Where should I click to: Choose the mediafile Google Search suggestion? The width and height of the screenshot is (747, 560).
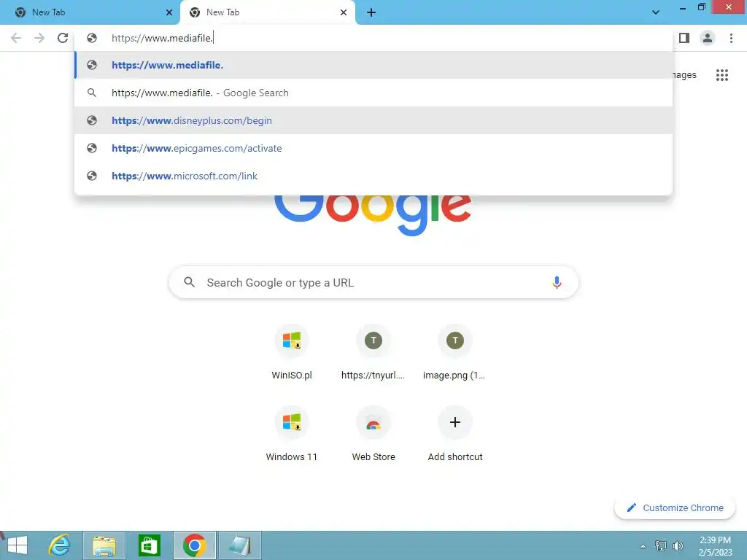pos(374,93)
